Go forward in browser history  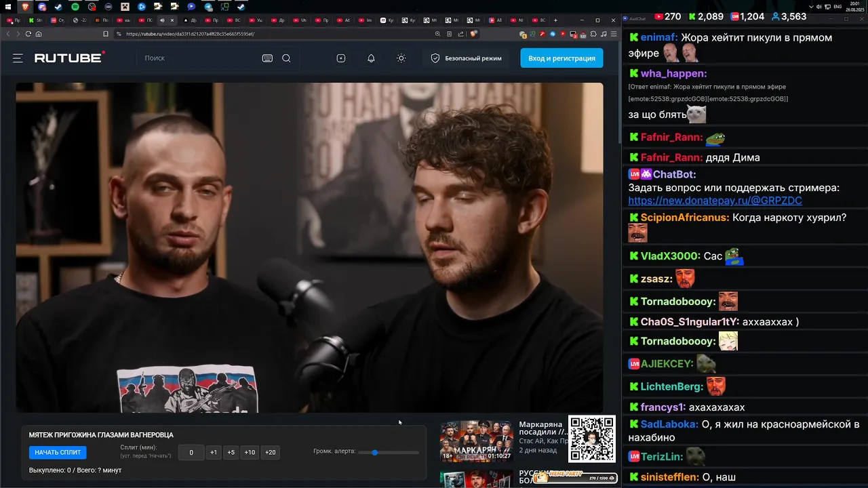point(18,34)
